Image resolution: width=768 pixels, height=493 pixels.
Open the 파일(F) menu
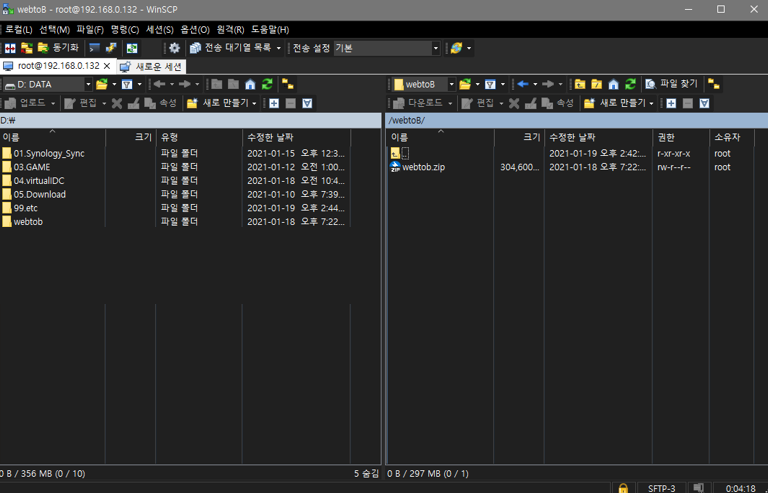(90, 29)
